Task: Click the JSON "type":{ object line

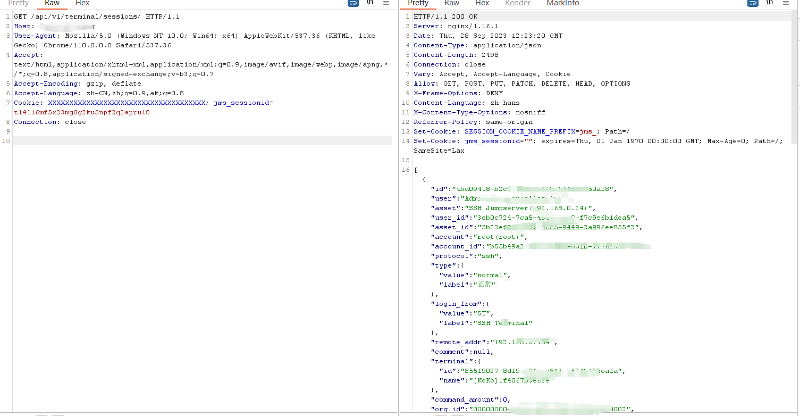Action: pyautogui.click(x=447, y=266)
